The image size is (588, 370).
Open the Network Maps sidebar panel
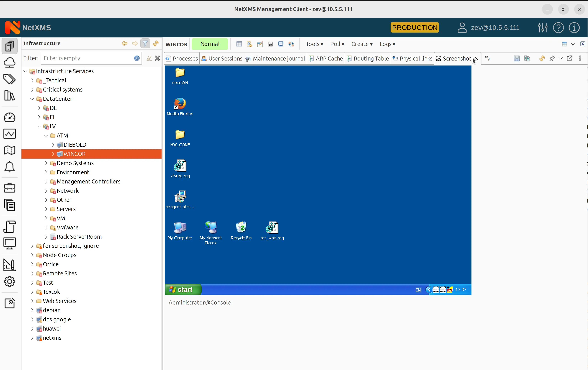pos(10,150)
